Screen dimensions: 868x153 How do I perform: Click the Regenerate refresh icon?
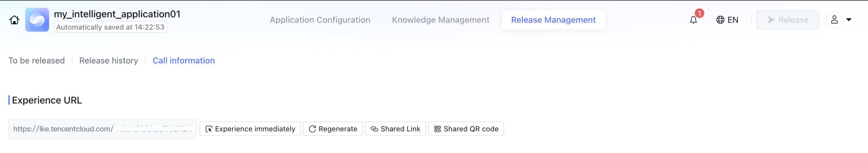point(312,129)
